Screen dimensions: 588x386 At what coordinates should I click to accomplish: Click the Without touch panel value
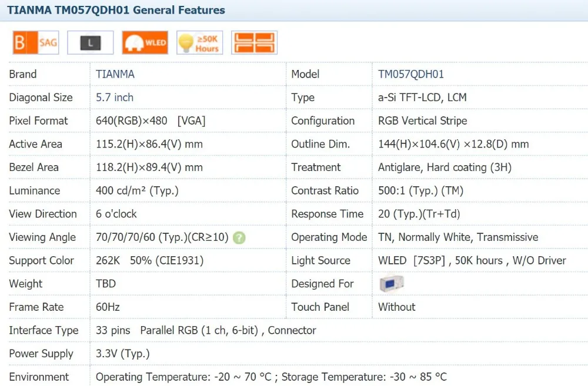(x=397, y=307)
